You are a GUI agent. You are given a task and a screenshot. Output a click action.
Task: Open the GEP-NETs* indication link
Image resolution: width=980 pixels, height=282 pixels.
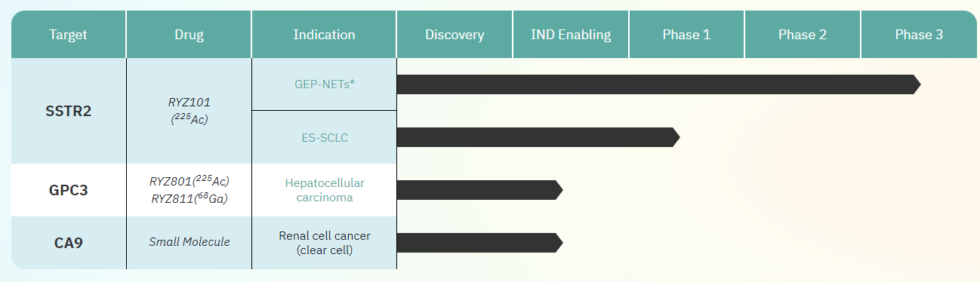[325, 84]
